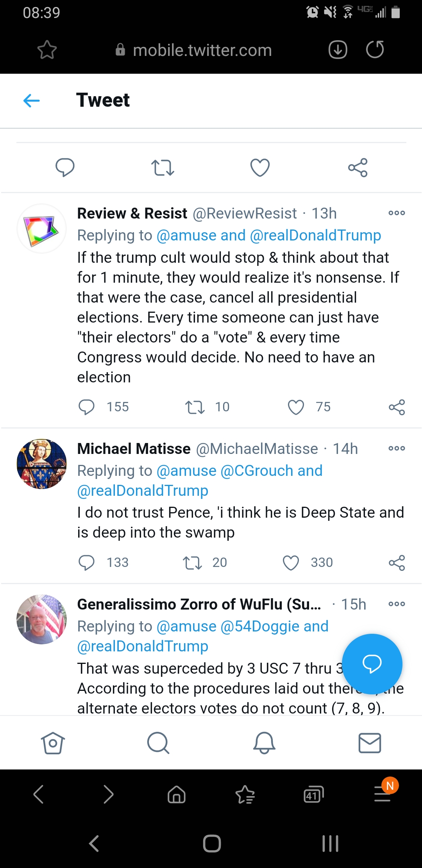
Task: Retweet the Review & Resist reply
Action: tap(195, 407)
